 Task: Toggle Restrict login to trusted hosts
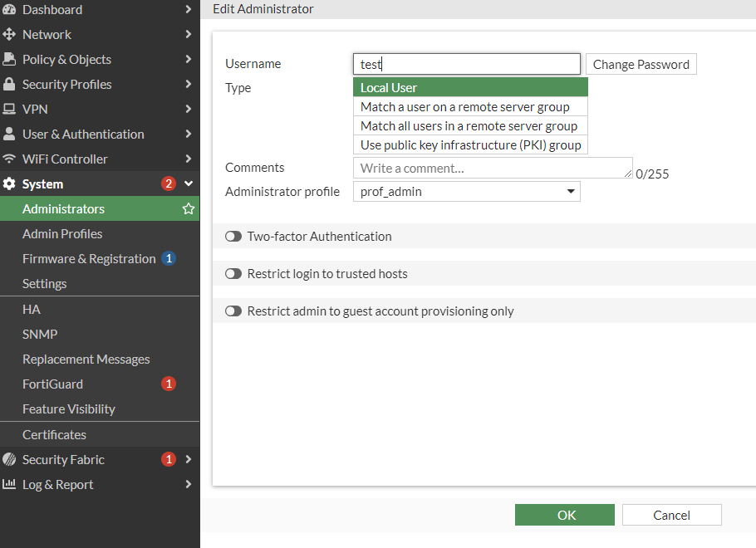pyautogui.click(x=233, y=274)
